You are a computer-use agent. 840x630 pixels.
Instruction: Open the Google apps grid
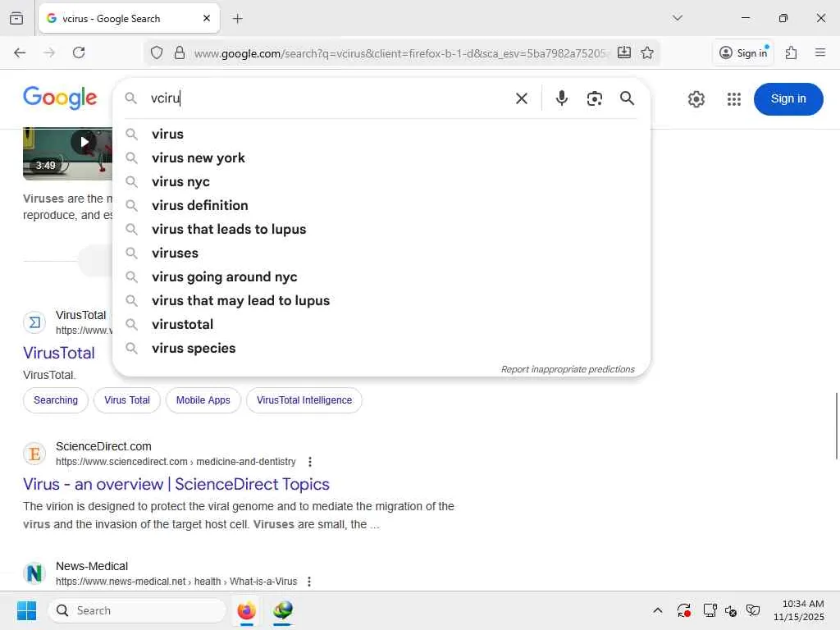(734, 99)
